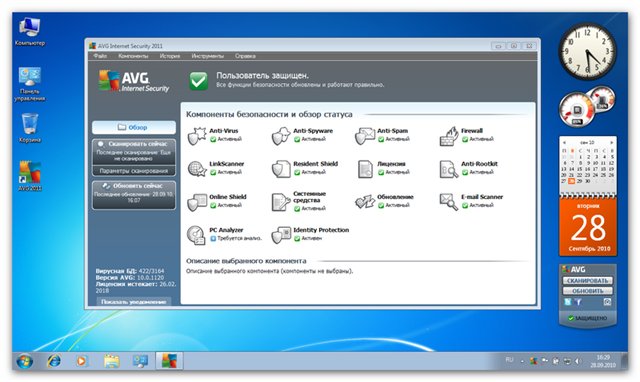Open the Resident Shield component
The width and height of the screenshot is (640, 382).
point(305,168)
